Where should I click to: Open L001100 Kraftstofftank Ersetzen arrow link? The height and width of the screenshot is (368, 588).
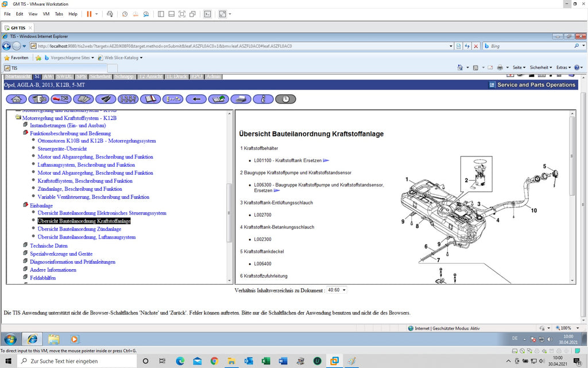[x=326, y=160]
